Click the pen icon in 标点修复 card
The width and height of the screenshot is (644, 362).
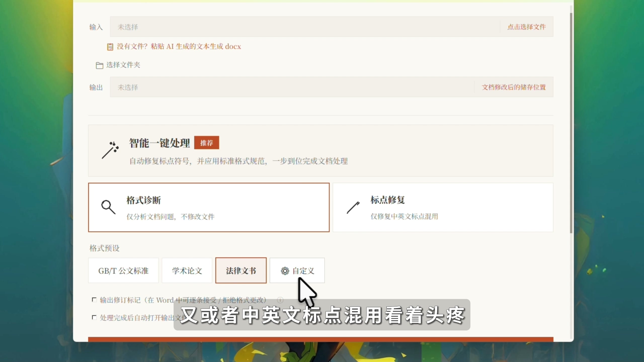(353, 208)
